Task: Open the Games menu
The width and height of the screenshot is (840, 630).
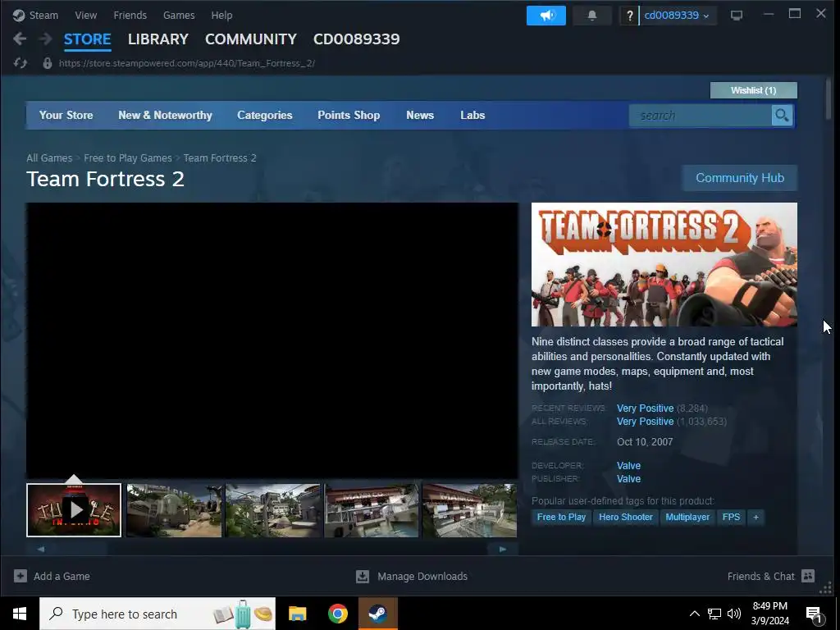Action: (178, 15)
